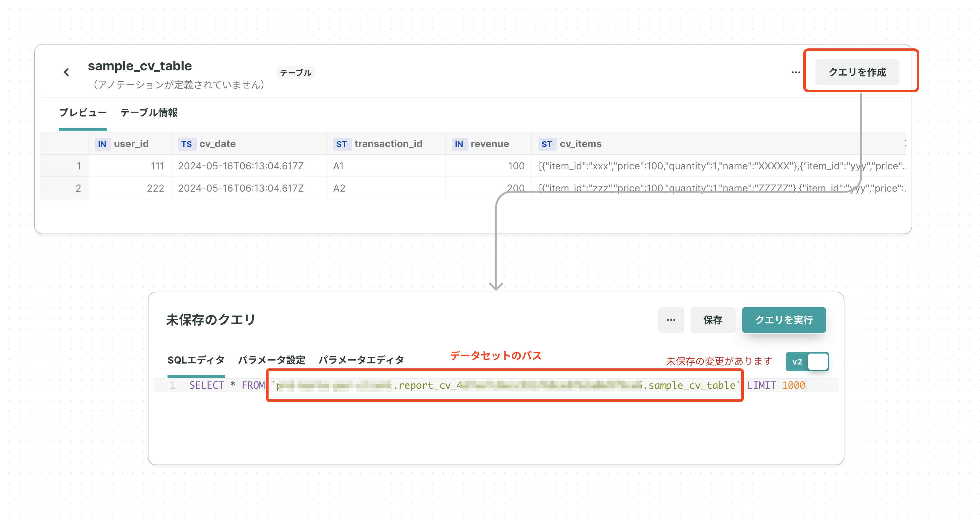Click the annotation placeholder text under the title
980x520 pixels.
[x=179, y=85]
